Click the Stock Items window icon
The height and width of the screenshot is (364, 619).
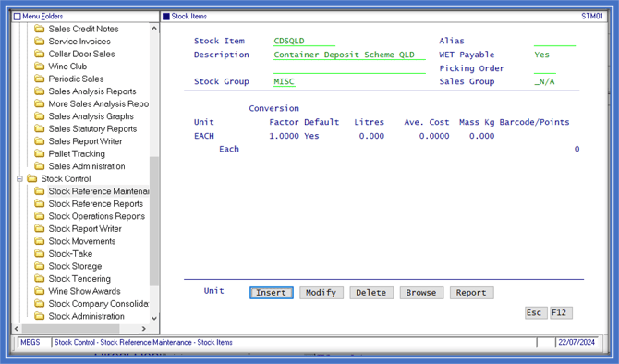coord(166,17)
